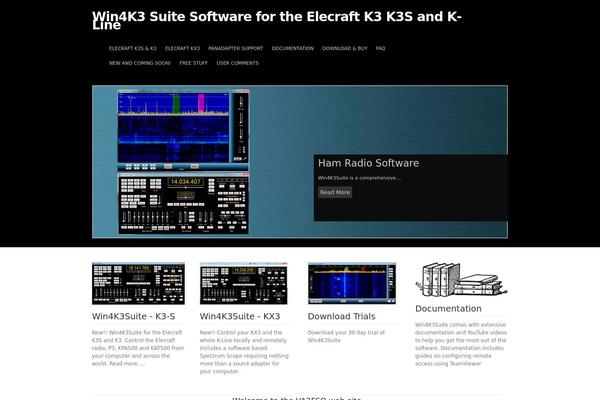Screen dimensions: 600x400
Task: Click the hero radio control panel screenshot
Action: tap(183, 203)
